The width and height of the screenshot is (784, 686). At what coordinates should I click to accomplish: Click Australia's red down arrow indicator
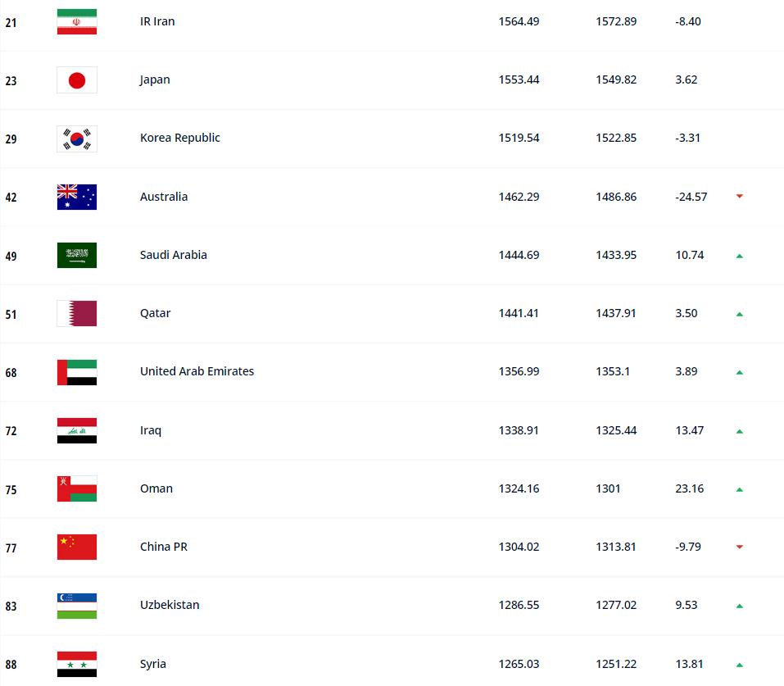[x=740, y=196]
